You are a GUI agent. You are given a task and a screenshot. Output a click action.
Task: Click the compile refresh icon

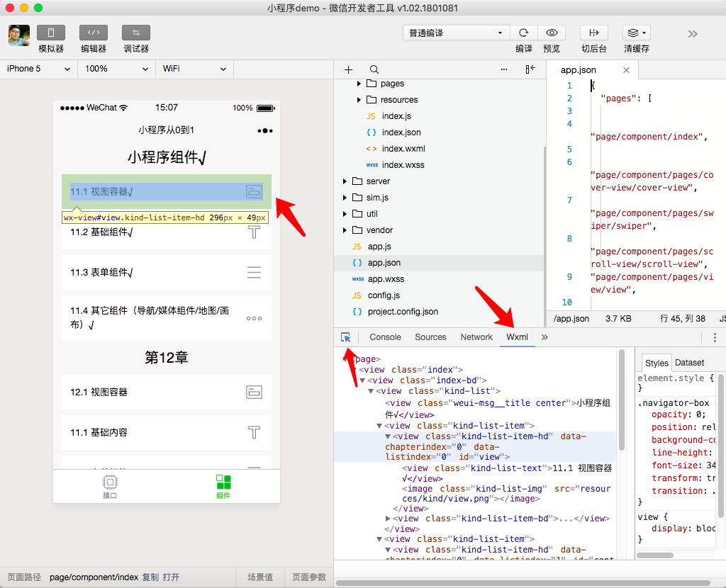[x=524, y=33]
